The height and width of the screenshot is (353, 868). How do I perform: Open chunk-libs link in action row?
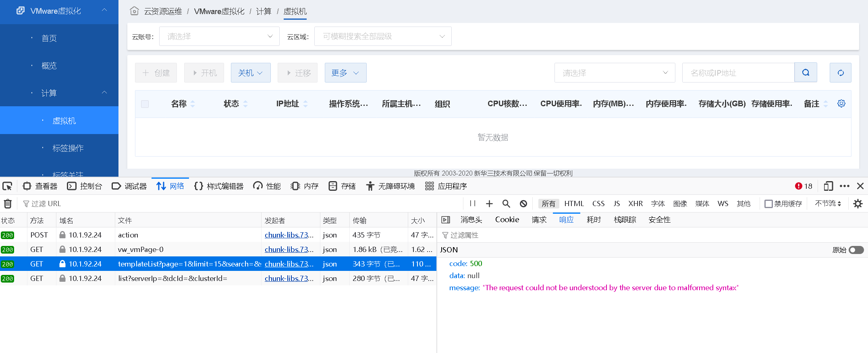(289, 235)
